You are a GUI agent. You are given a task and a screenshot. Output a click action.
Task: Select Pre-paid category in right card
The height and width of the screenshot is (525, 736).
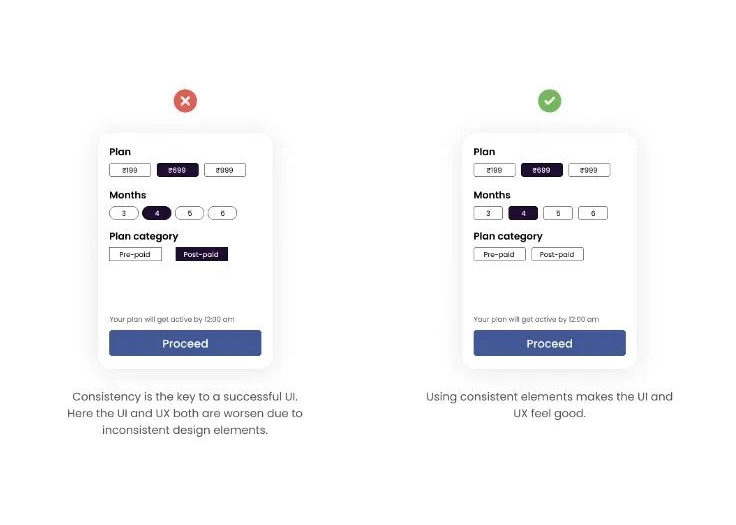499,254
